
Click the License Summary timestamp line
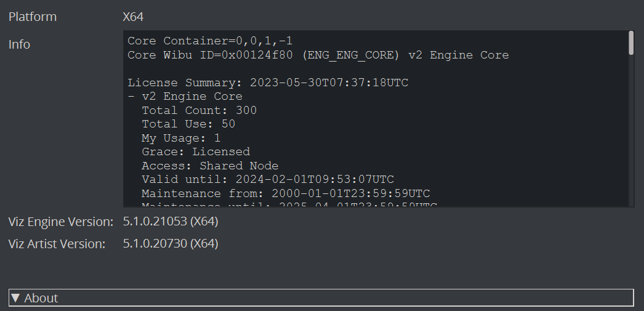(x=268, y=83)
